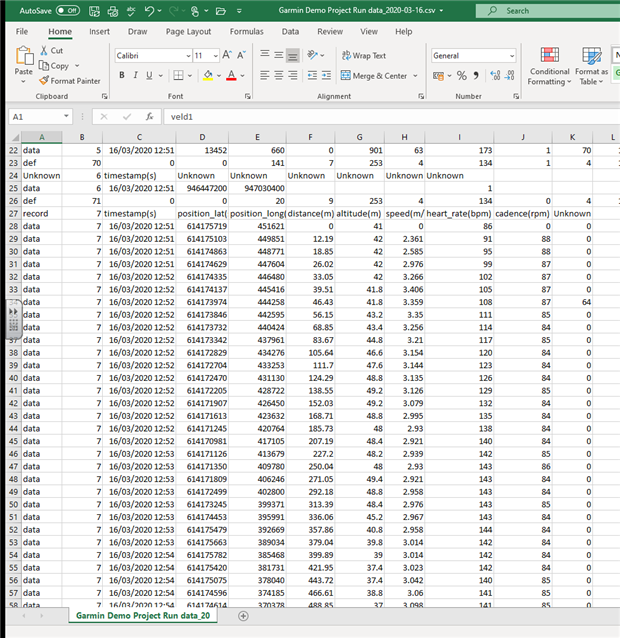Switch to the Insert ribbon tab
620x638 pixels.
pos(100,31)
